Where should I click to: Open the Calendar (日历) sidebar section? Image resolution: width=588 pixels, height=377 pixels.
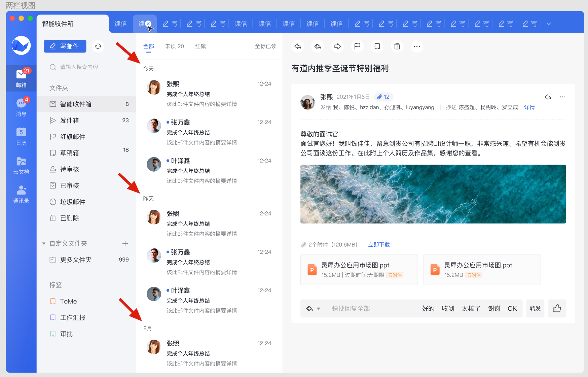(x=21, y=136)
